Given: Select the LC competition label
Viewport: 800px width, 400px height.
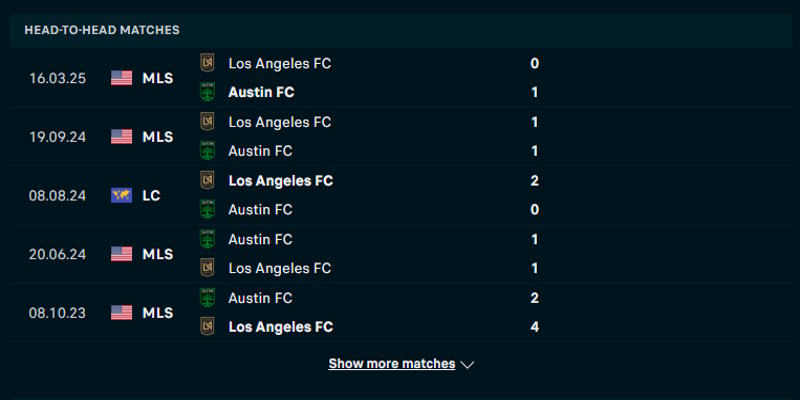Looking at the screenshot, I should [151, 195].
